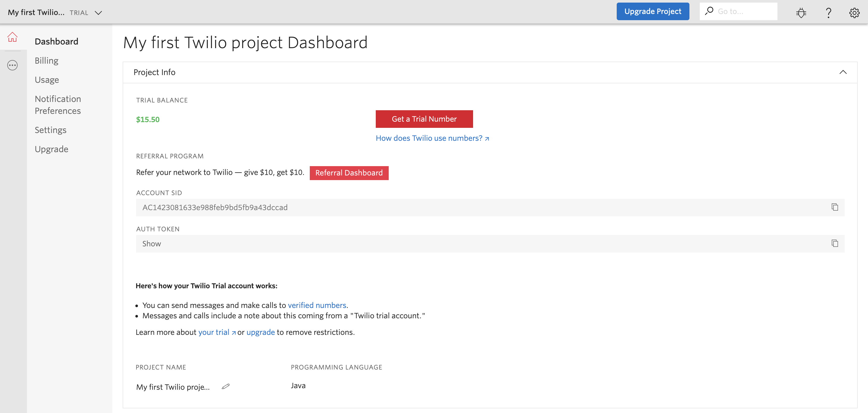Copy the Account SID value
Image resolution: width=868 pixels, height=413 pixels.
coord(835,207)
